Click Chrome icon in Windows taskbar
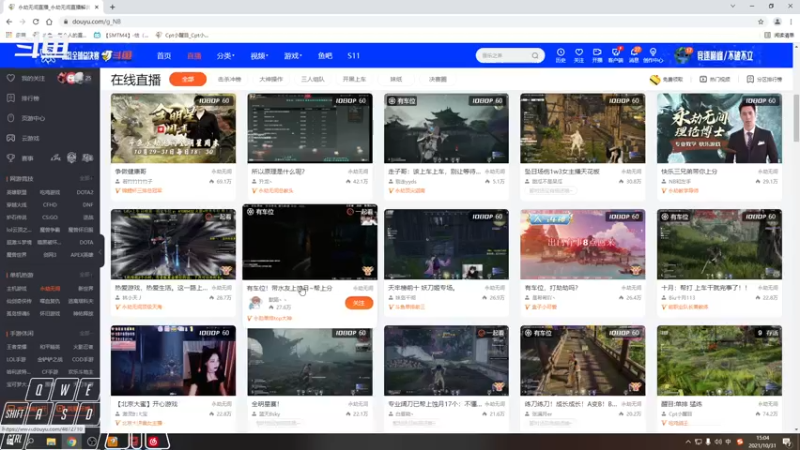800x450 pixels. tap(71, 442)
